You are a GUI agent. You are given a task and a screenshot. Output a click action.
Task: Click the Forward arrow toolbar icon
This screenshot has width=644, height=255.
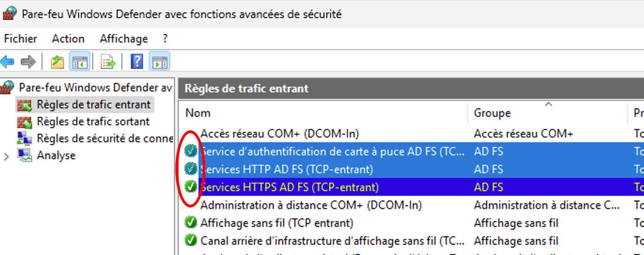coord(28,62)
